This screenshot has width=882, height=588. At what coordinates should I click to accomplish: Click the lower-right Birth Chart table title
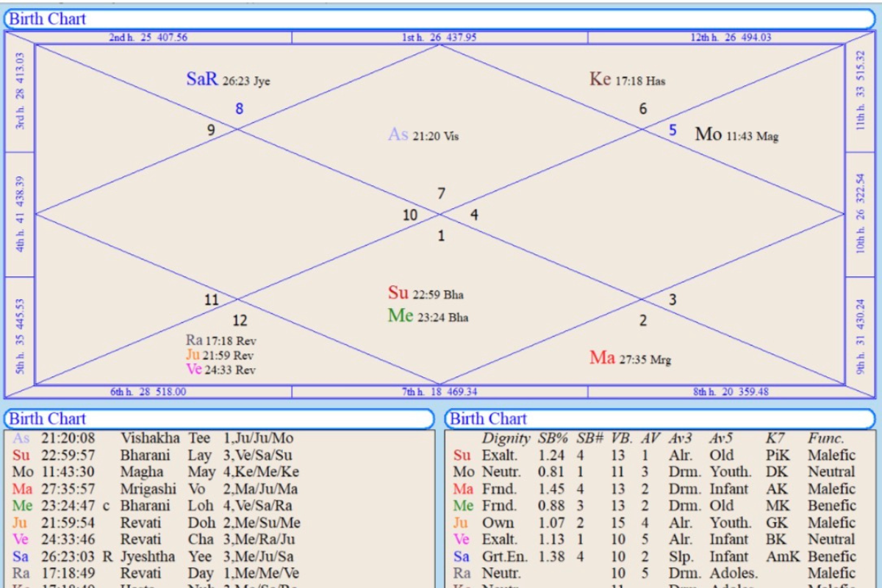tap(488, 419)
